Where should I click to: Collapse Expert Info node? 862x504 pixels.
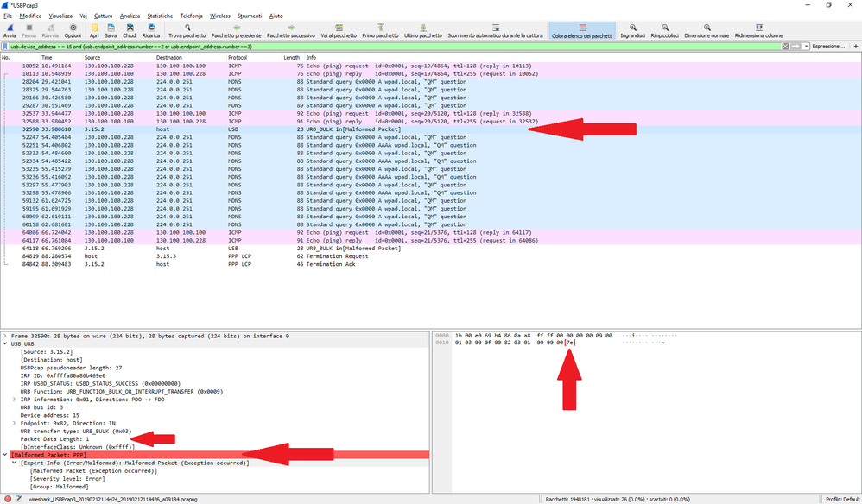click(x=15, y=463)
